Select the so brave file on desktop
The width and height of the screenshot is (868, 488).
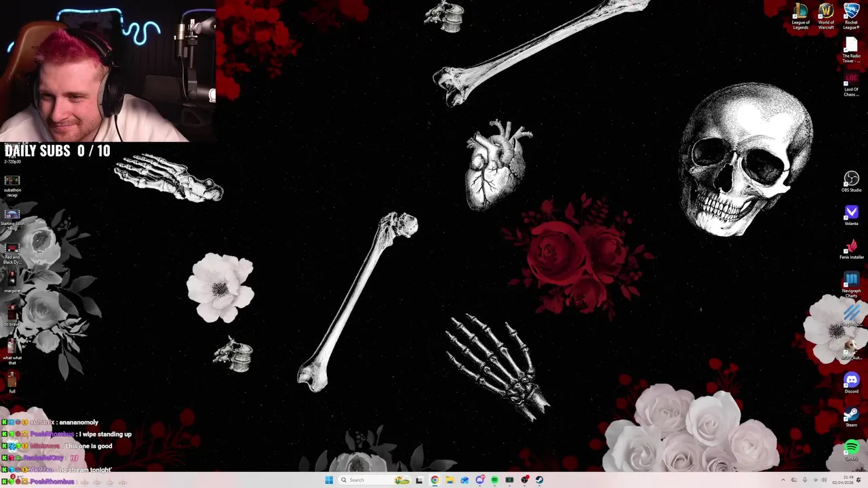pyautogui.click(x=12, y=317)
